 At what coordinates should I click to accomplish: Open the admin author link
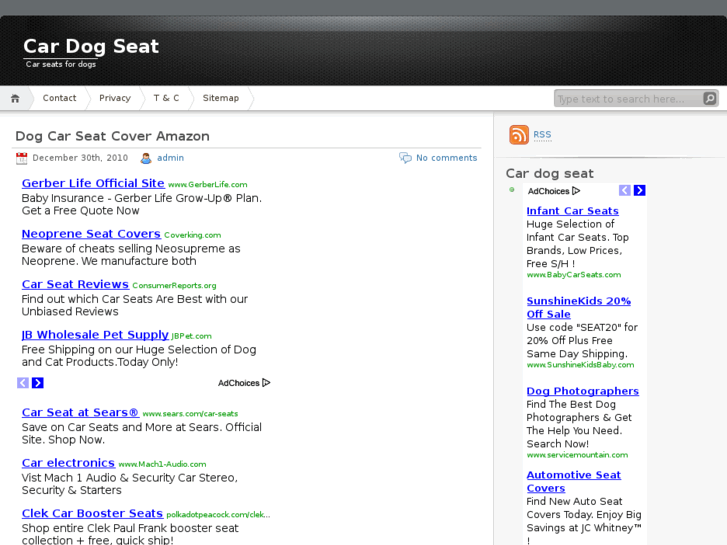tap(170, 158)
